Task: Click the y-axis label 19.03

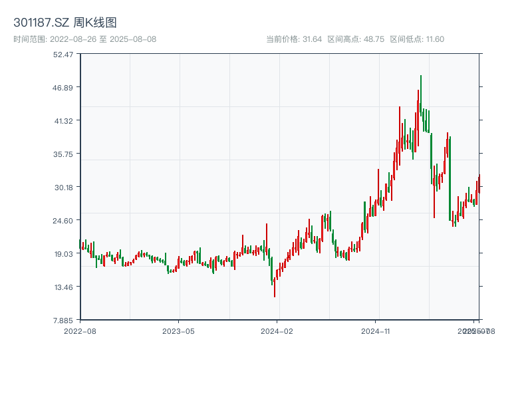Action: point(63,254)
